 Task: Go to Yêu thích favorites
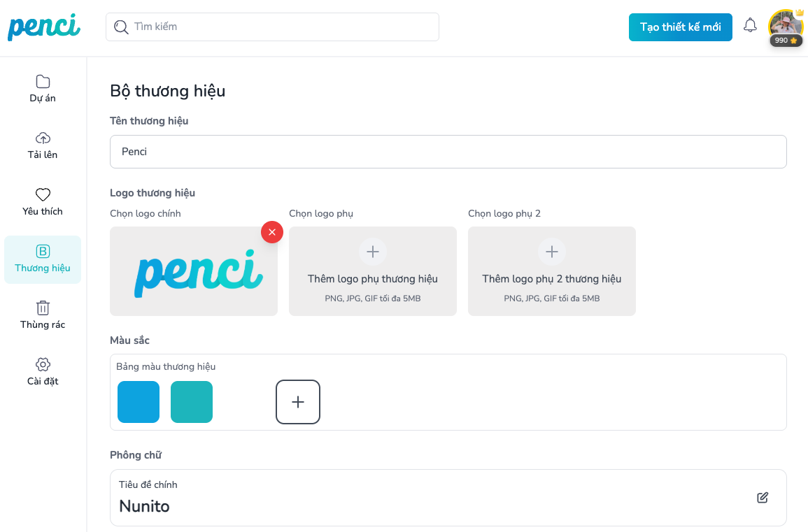pyautogui.click(x=43, y=202)
